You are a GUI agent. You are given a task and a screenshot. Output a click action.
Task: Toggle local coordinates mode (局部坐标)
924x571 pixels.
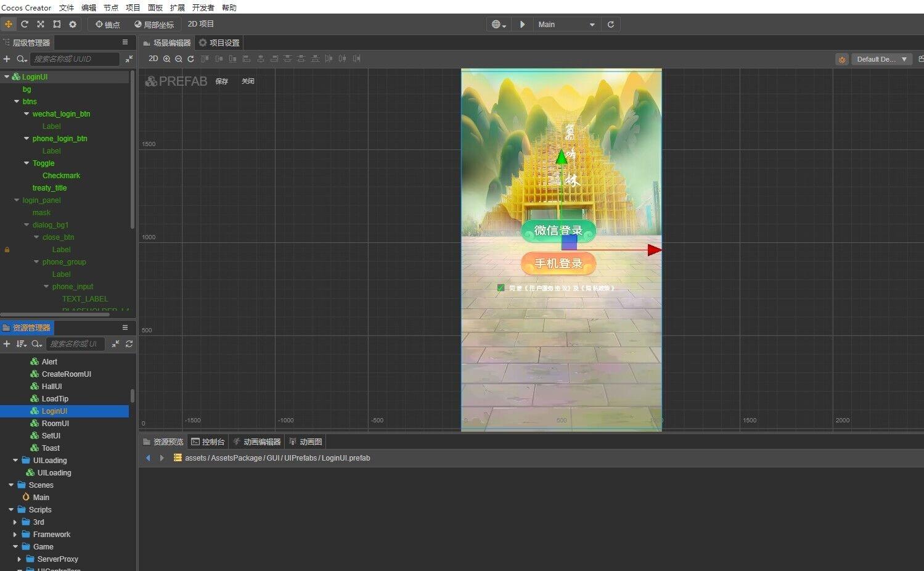[x=153, y=24]
